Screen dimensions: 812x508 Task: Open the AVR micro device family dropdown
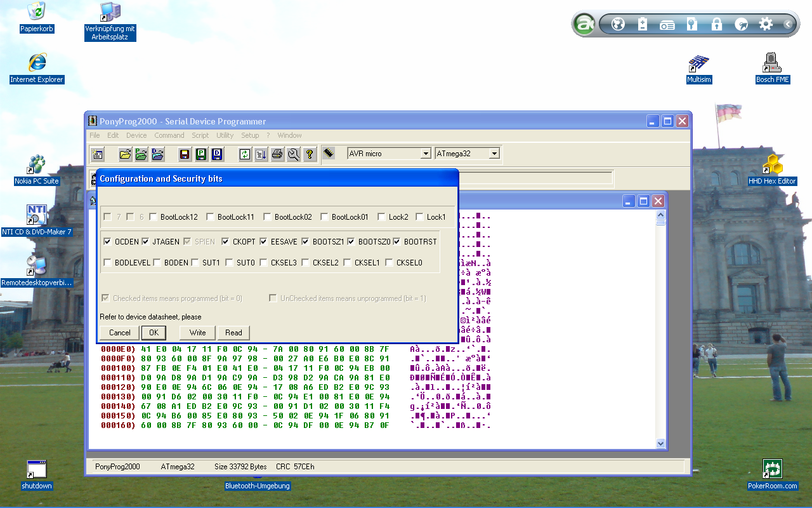pyautogui.click(x=426, y=154)
